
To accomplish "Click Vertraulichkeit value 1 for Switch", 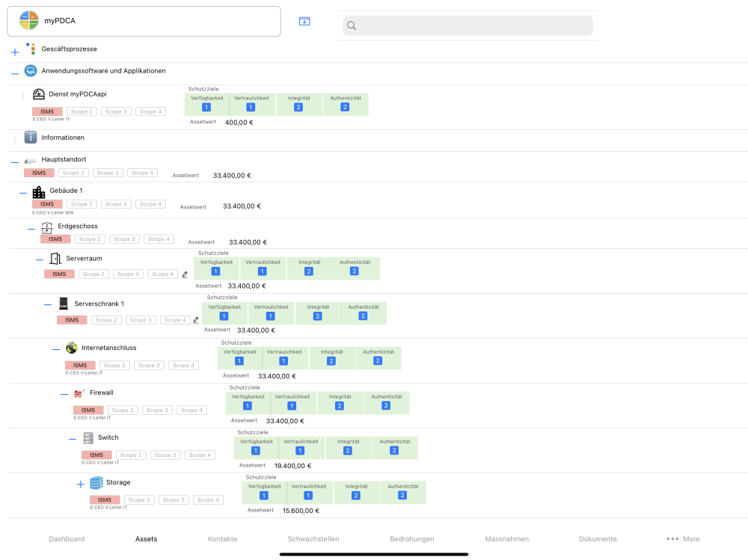I will (300, 451).
